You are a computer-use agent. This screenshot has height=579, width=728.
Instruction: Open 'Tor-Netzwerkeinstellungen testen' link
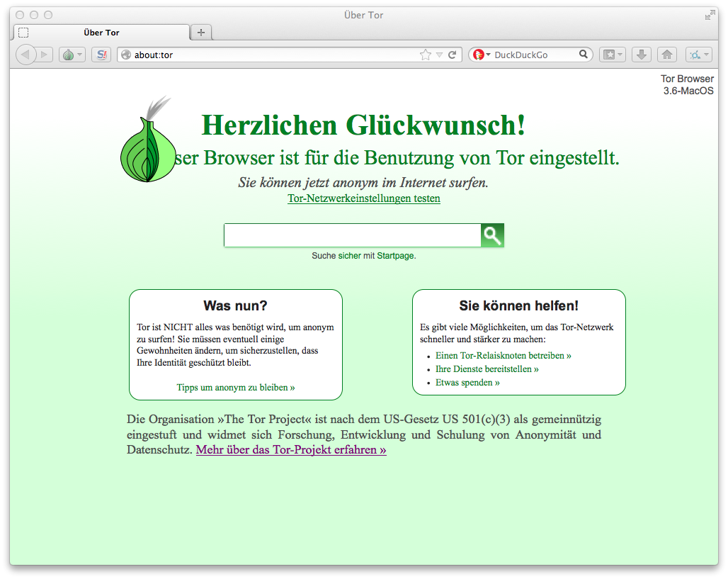[364, 198]
